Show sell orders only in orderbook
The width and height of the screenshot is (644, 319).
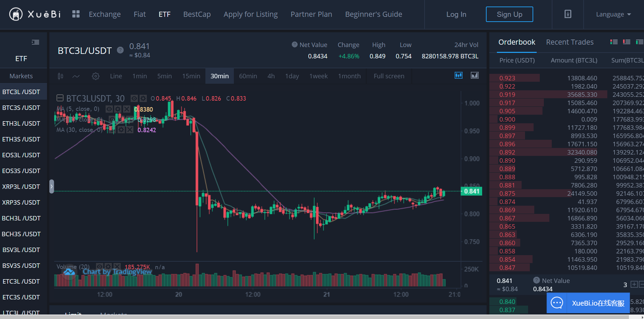627,42
